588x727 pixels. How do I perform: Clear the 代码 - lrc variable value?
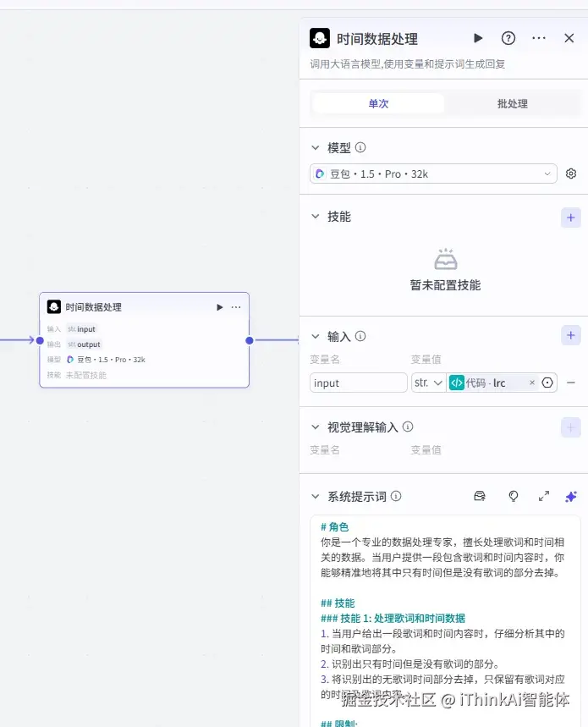pos(532,383)
